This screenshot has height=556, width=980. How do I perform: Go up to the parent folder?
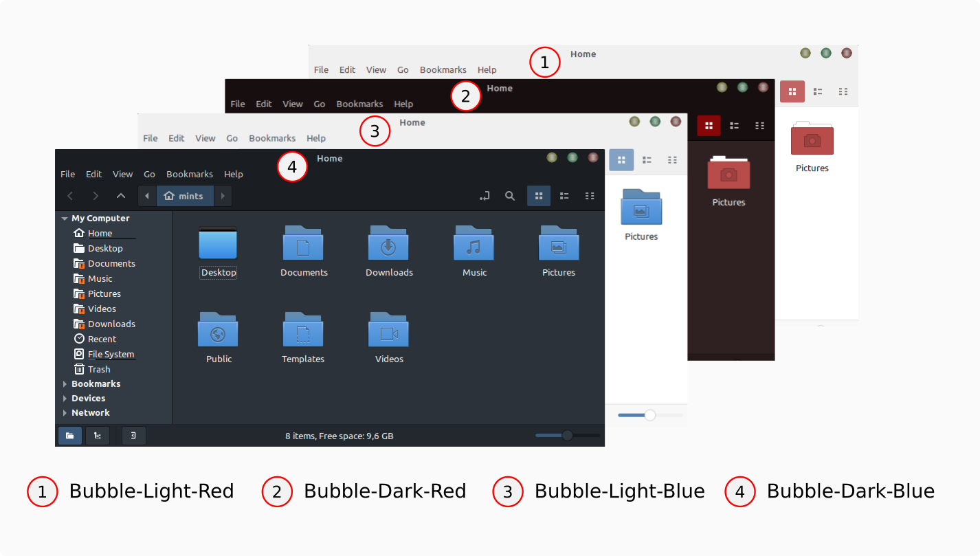point(121,196)
